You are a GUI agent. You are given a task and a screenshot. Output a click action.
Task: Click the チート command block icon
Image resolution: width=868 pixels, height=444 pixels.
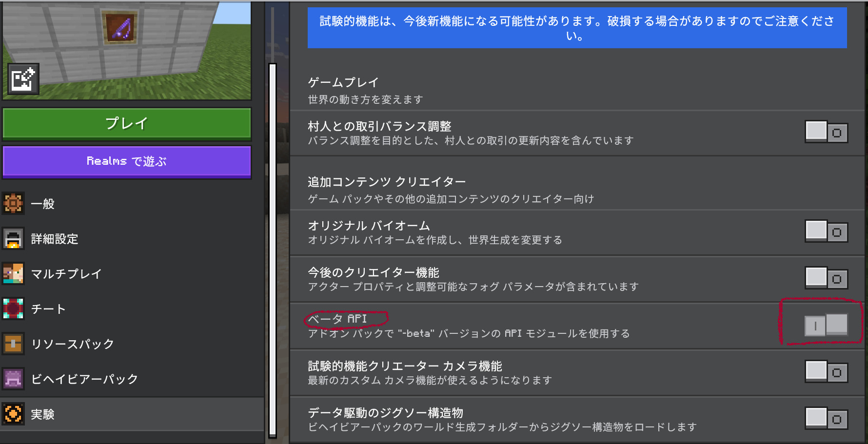[13, 309]
